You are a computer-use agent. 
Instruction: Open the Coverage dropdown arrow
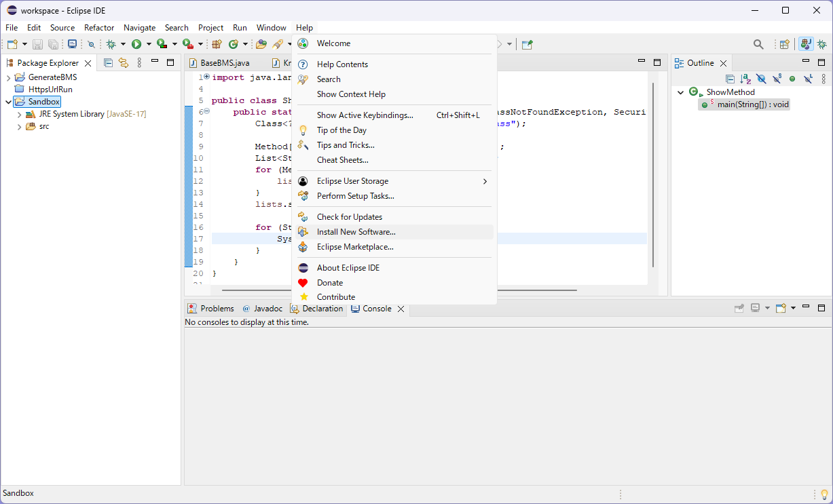click(174, 44)
